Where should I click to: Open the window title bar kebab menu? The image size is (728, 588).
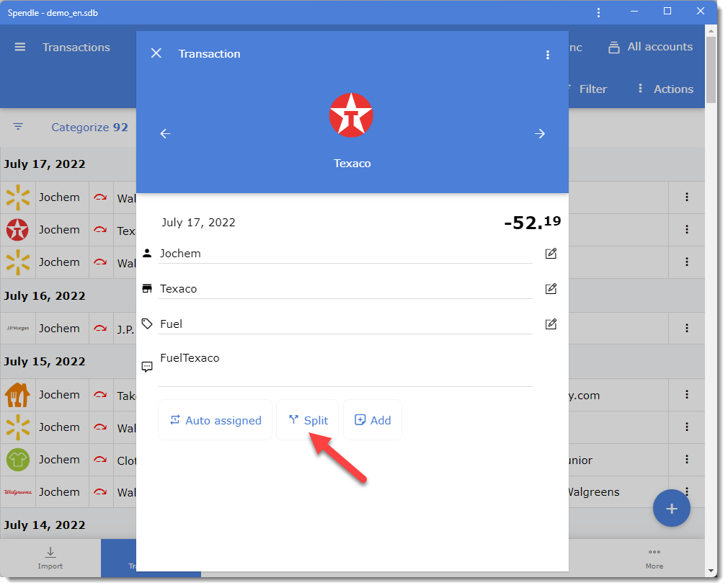click(x=598, y=12)
